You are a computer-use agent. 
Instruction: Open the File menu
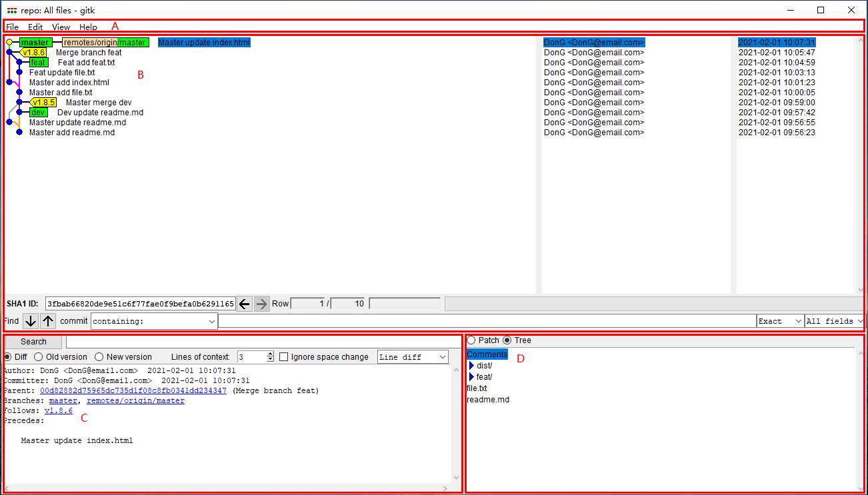12,27
